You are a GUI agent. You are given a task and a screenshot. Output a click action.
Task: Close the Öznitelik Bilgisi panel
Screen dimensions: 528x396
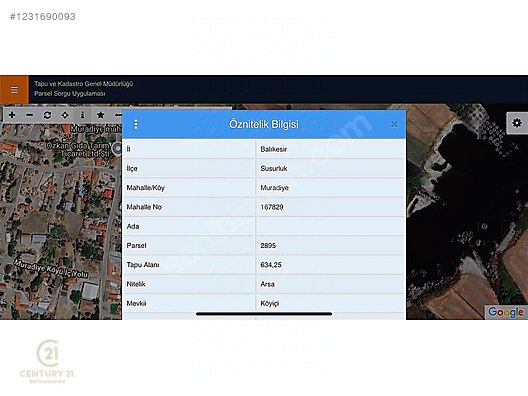coord(394,125)
